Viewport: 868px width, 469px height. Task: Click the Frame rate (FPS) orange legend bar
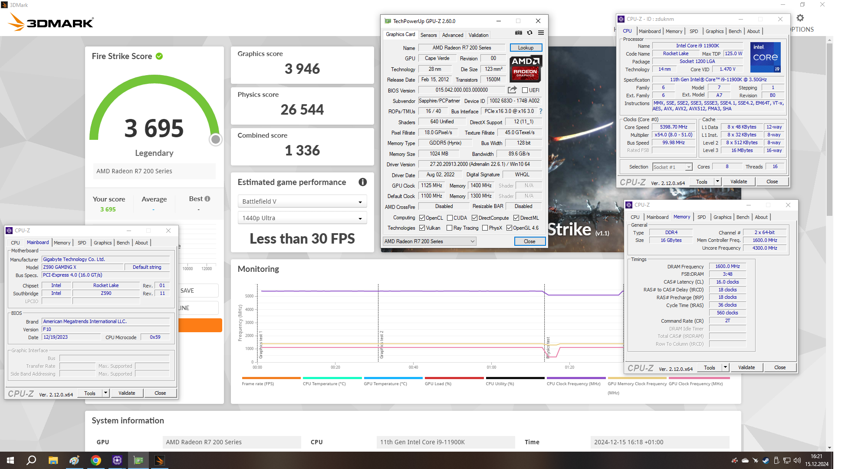(x=271, y=378)
